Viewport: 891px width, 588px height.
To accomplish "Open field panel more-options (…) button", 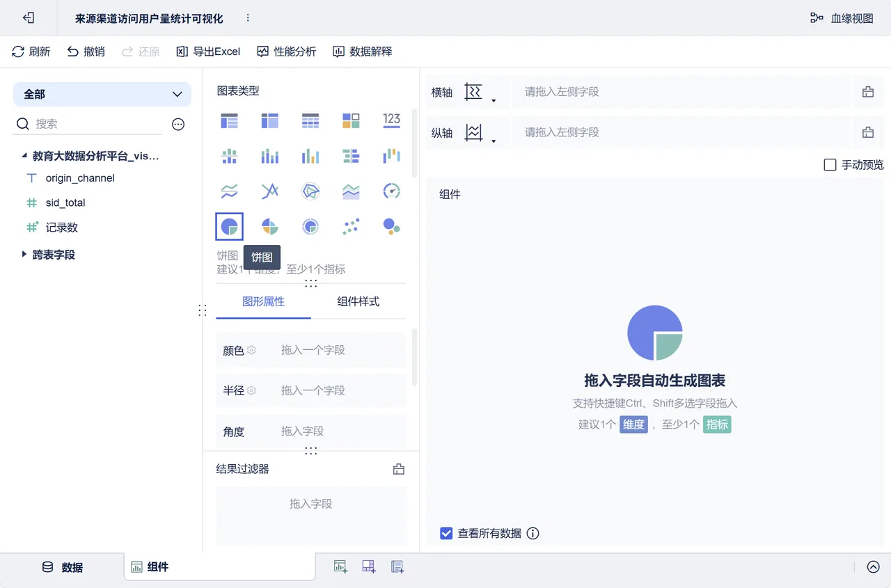I will click(x=178, y=125).
